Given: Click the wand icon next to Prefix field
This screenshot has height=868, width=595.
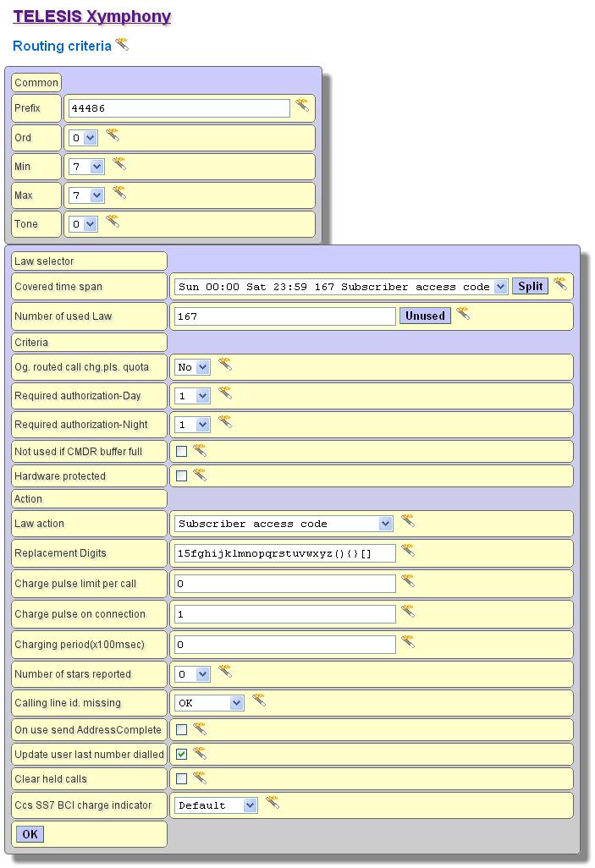Looking at the screenshot, I should [x=302, y=106].
